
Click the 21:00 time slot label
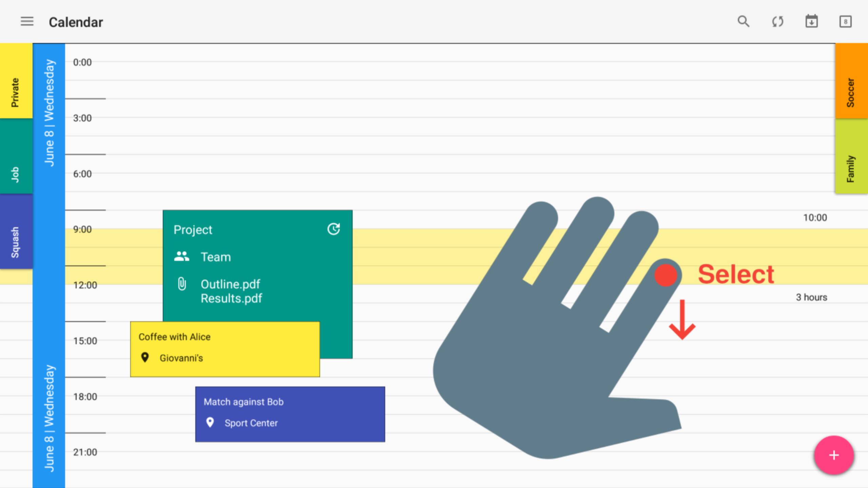pos(85,452)
